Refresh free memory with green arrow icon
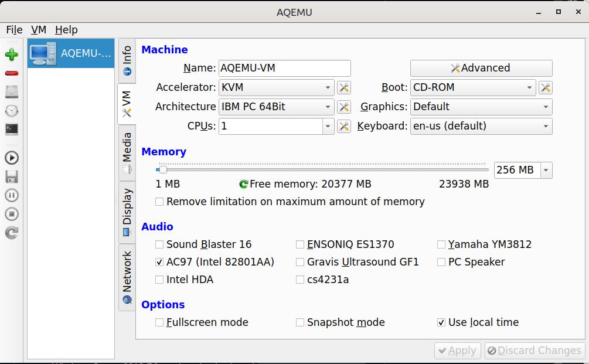589x364 pixels. click(x=243, y=184)
